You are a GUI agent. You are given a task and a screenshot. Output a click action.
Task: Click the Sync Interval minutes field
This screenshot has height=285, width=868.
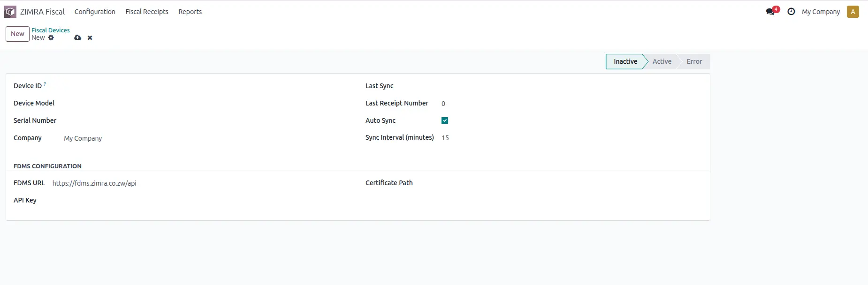click(563, 138)
